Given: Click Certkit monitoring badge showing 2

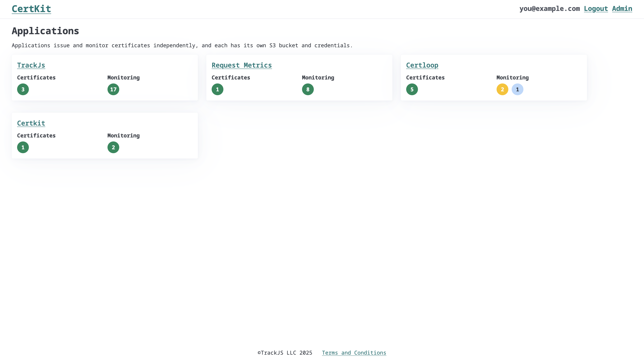Looking at the screenshot, I should 113,147.
